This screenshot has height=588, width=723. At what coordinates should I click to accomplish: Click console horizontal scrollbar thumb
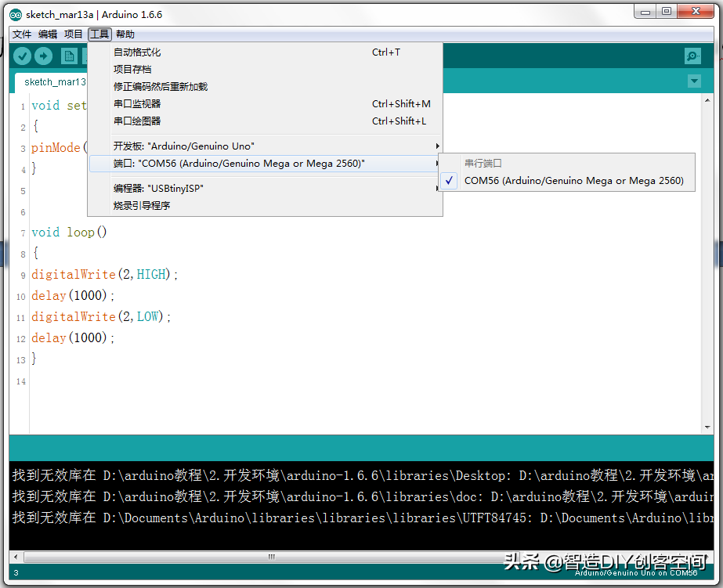tap(271, 557)
